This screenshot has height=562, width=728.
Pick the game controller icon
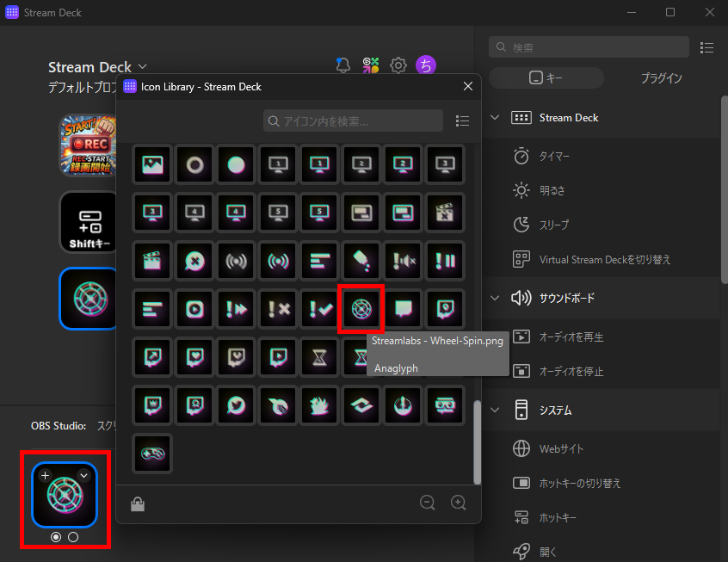point(153,454)
